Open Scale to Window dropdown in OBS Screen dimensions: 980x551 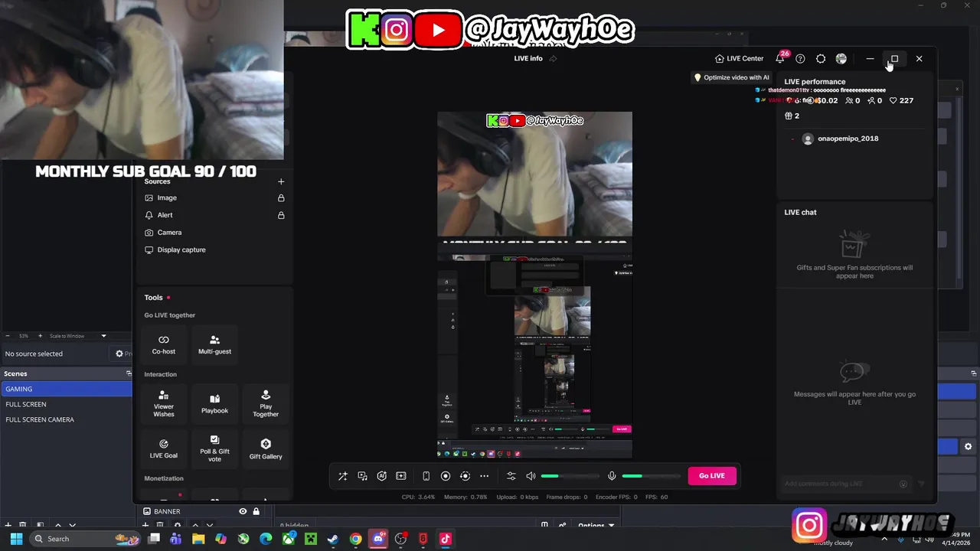pyautogui.click(x=78, y=336)
